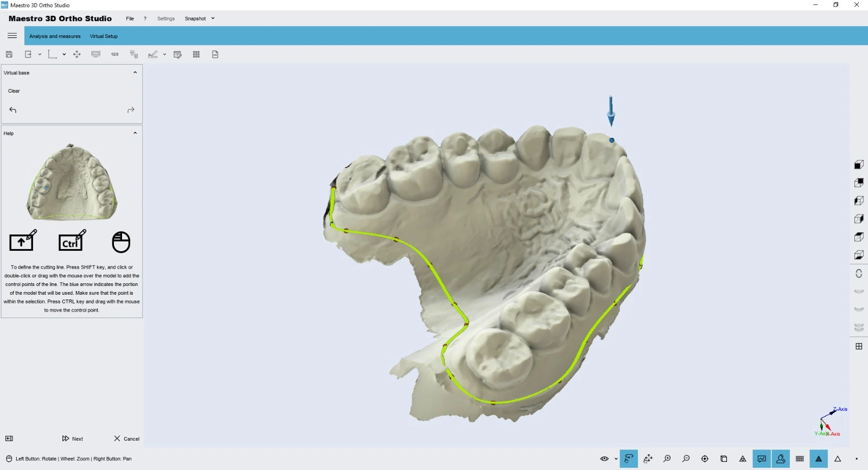The image size is (868, 470).
Task: Toggle the wireframe outline triangle mode
Action: (838, 459)
